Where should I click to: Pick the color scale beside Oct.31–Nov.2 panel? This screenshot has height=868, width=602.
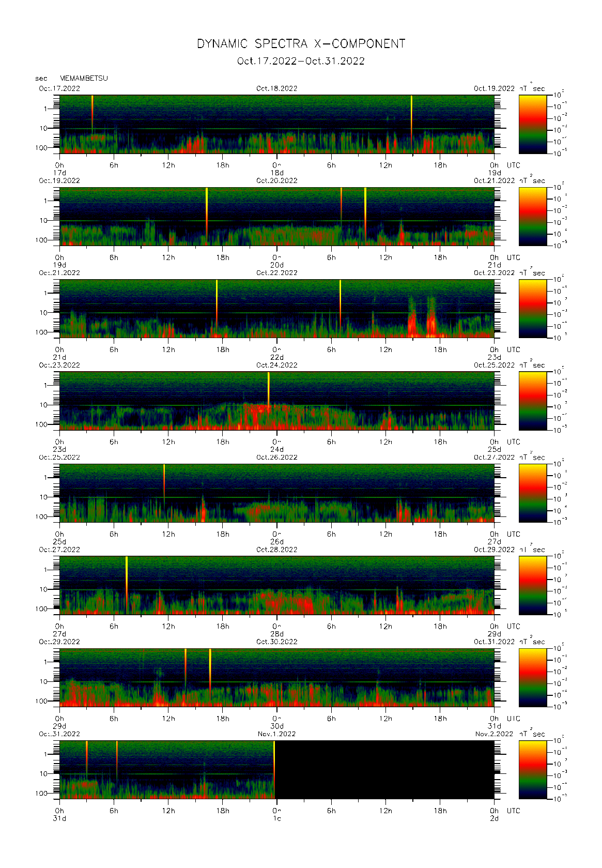point(533,770)
